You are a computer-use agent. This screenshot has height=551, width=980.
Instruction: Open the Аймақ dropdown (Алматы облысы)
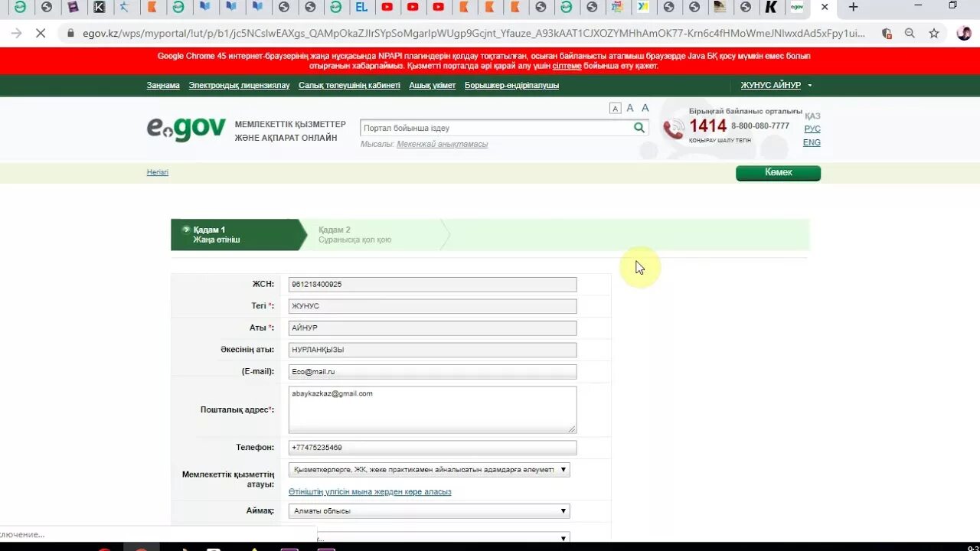[430, 511]
